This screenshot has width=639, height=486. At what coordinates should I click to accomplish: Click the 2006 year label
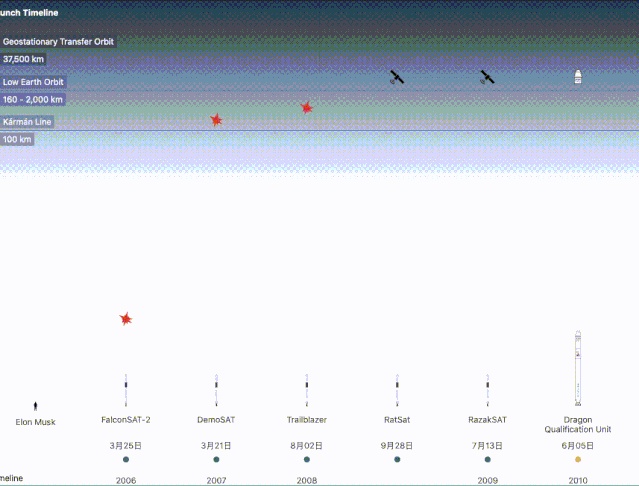point(126,480)
